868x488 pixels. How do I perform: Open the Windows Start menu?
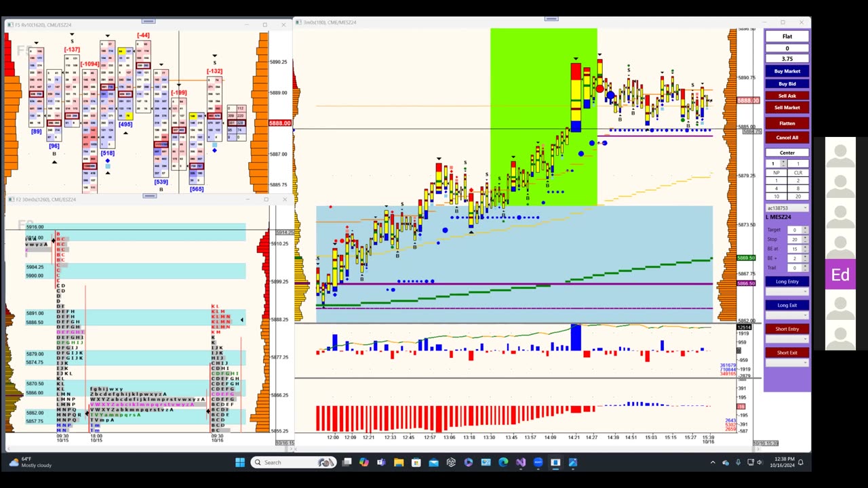239,462
